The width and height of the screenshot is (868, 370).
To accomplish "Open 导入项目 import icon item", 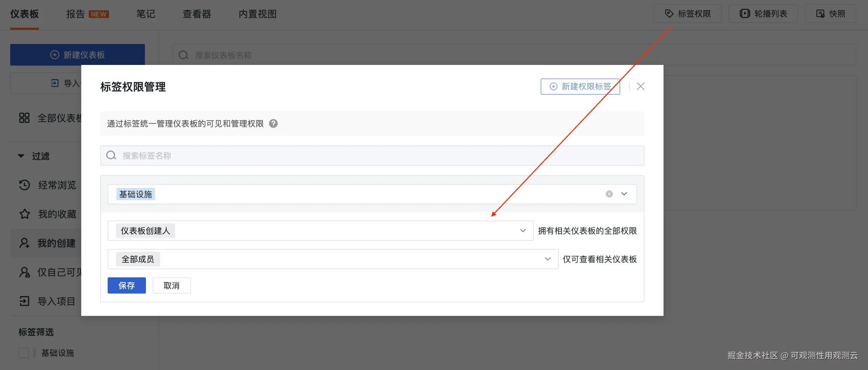I will click(x=25, y=301).
